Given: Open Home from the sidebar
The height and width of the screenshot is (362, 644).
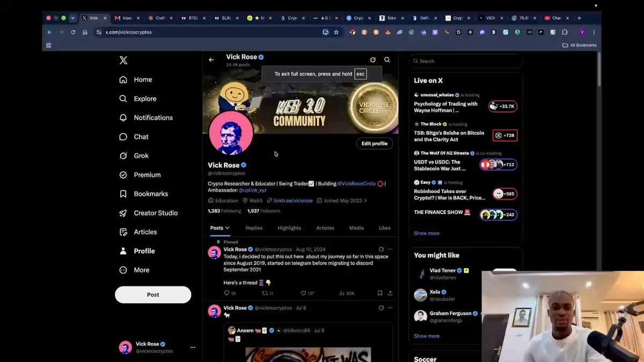Looking at the screenshot, I should (136, 79).
